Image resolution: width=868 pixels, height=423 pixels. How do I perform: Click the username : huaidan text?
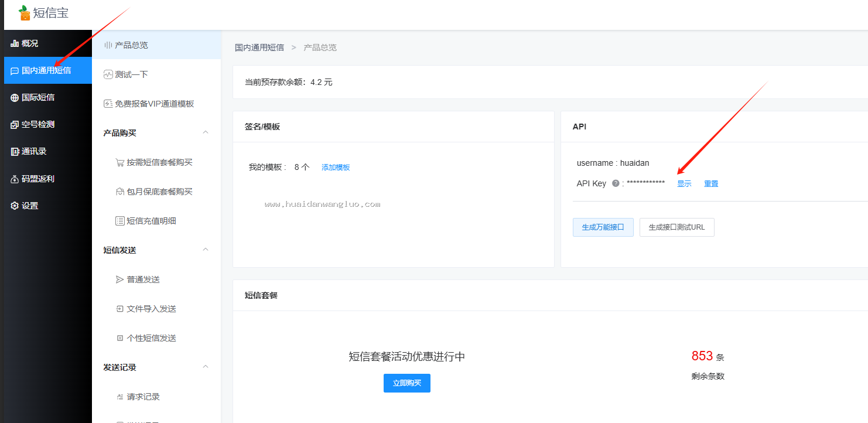[613, 163]
